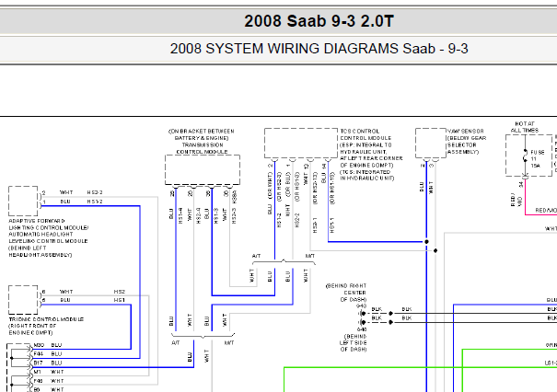Click the '(ON BRACKET BETWEEN BATTERY & ENGINE)' note

pos(202,134)
